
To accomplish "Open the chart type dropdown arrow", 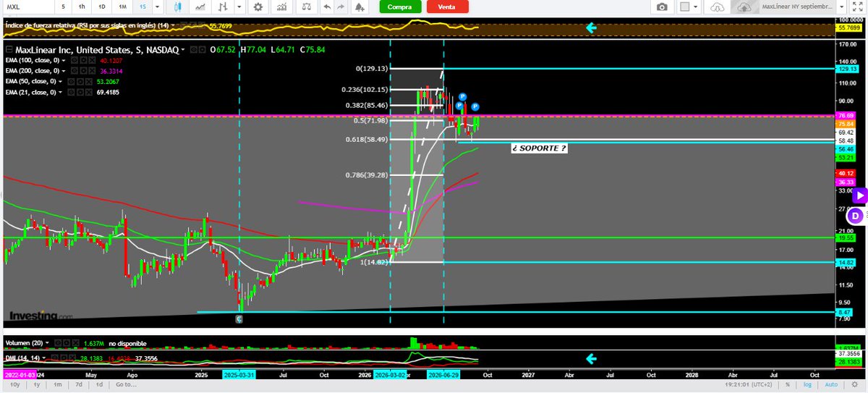I will click(239, 7).
